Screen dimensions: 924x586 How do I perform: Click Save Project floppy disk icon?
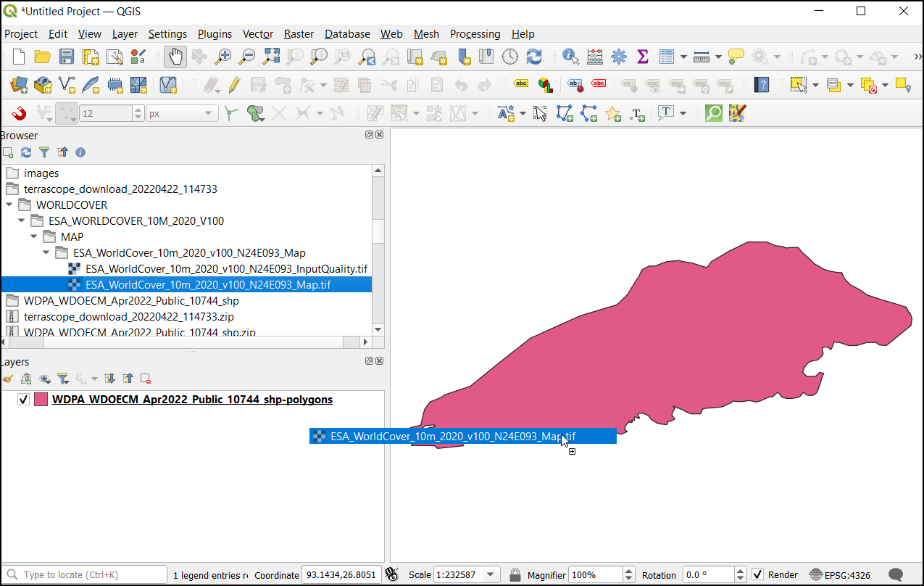67,57
